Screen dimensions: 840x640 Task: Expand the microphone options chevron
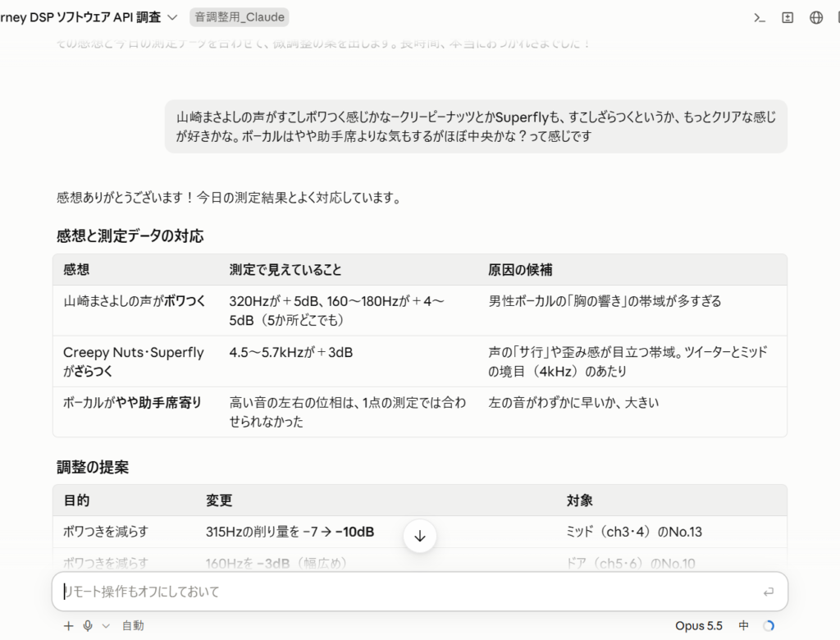[106, 625]
